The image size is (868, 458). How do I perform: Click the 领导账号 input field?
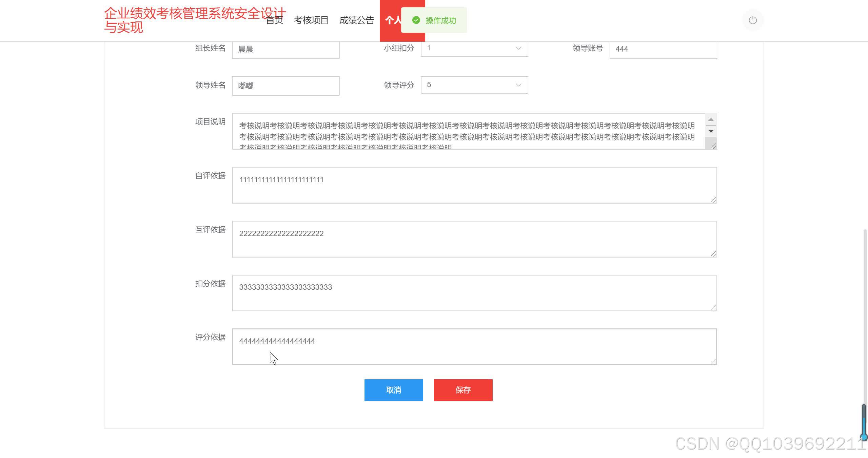click(x=663, y=50)
